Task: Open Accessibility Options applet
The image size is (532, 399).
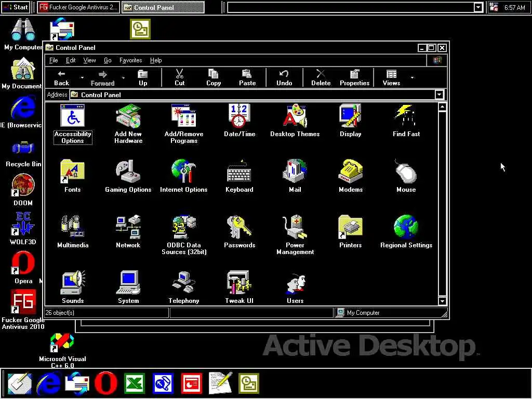Action: [x=73, y=124]
